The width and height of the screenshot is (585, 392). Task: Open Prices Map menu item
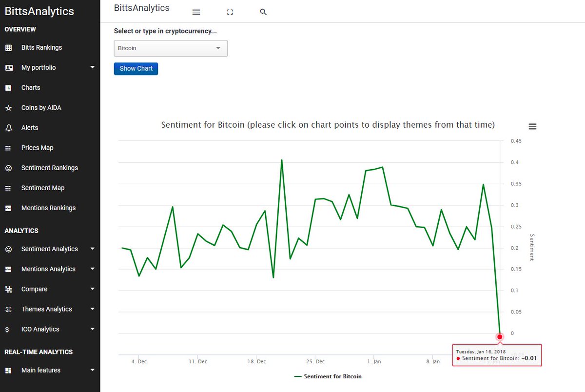pyautogui.click(x=38, y=148)
